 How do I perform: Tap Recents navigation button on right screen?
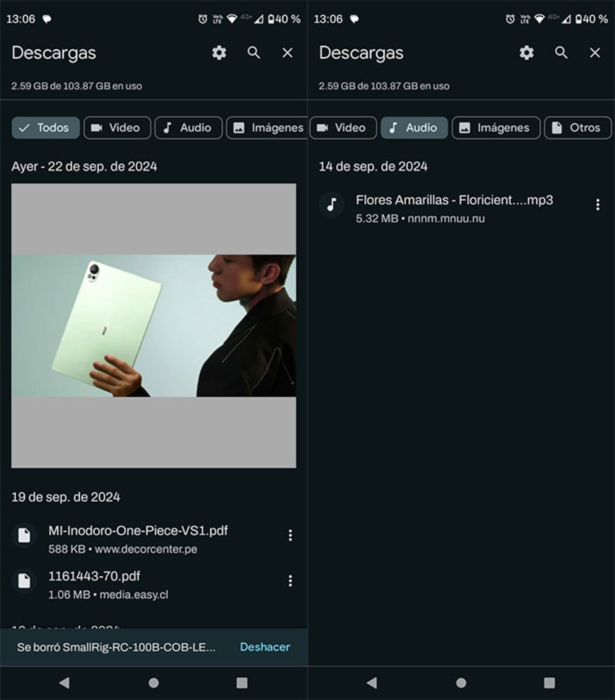550,682
